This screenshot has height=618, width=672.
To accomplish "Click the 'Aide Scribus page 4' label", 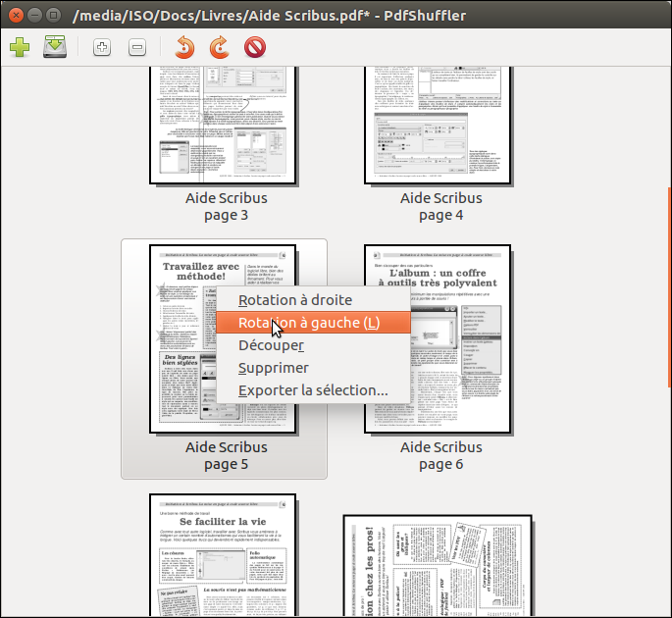I will click(441, 207).
